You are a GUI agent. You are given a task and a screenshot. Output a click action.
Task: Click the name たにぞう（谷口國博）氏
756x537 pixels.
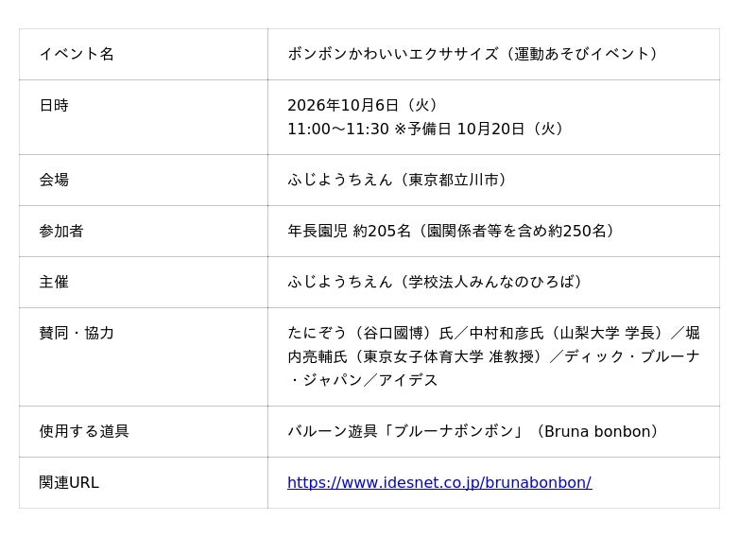tap(370, 333)
